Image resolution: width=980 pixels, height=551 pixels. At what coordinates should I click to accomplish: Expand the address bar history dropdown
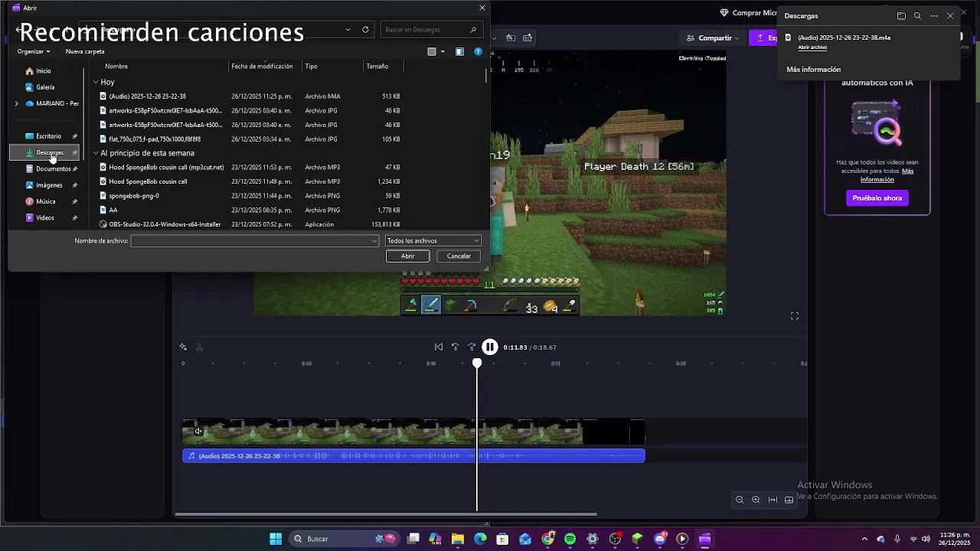tap(348, 30)
